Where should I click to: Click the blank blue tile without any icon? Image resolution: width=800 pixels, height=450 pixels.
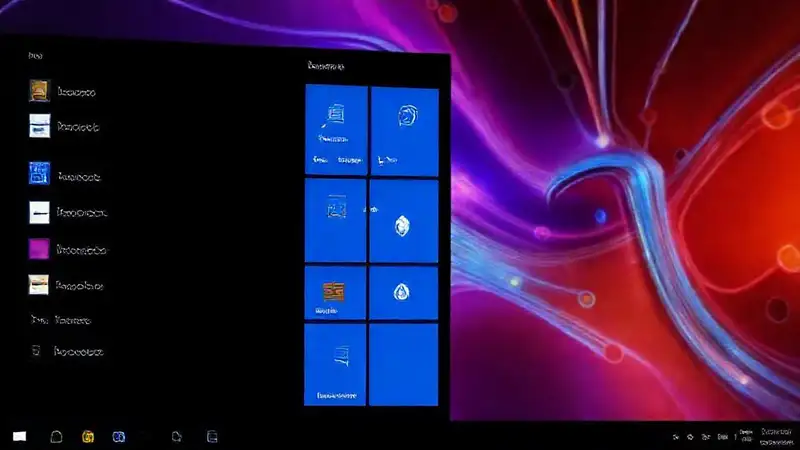pyautogui.click(x=404, y=365)
